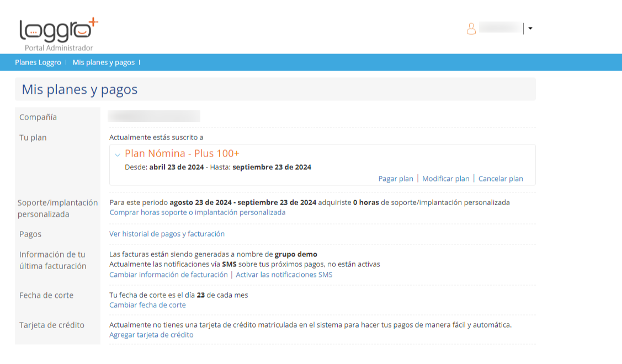Image resolution: width=622 pixels, height=364 pixels.
Task: Click Cambiar fecha de corte link
Action: point(147,305)
